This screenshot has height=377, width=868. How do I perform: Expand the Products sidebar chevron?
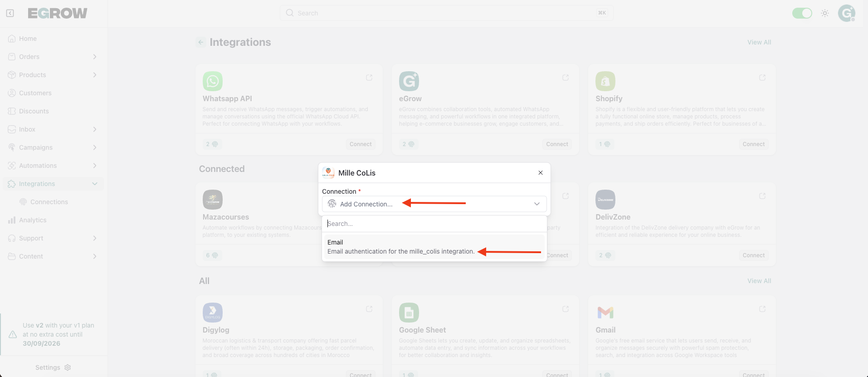[x=95, y=75]
